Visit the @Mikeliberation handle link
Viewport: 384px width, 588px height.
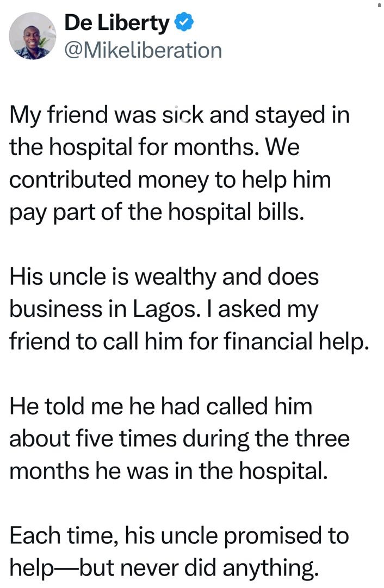(x=143, y=50)
